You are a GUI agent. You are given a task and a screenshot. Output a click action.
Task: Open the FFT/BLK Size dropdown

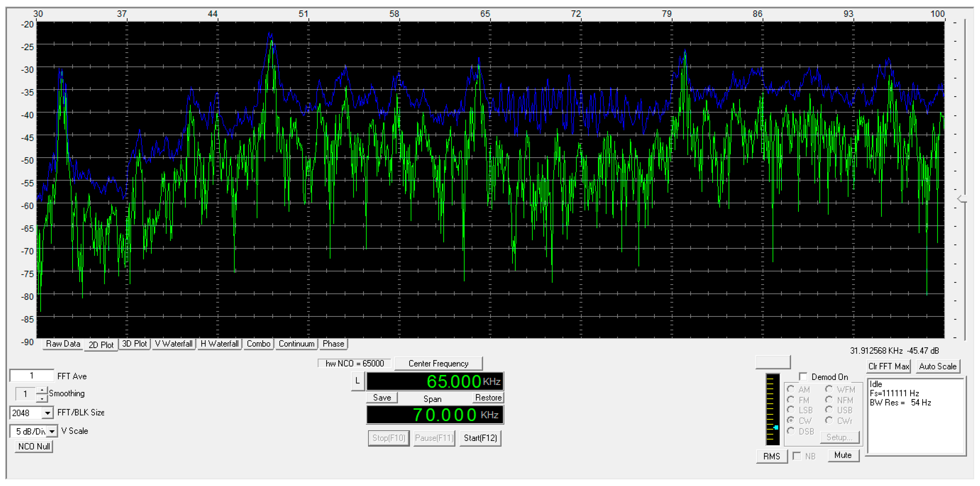(x=47, y=413)
